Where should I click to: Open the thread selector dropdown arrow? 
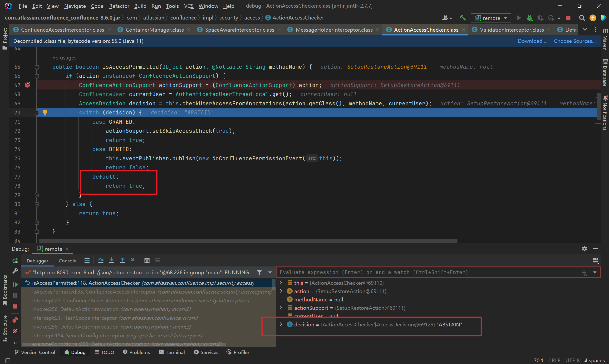(x=270, y=272)
